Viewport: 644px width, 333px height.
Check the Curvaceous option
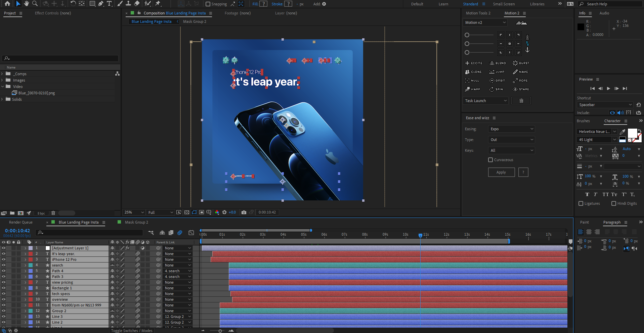point(490,160)
